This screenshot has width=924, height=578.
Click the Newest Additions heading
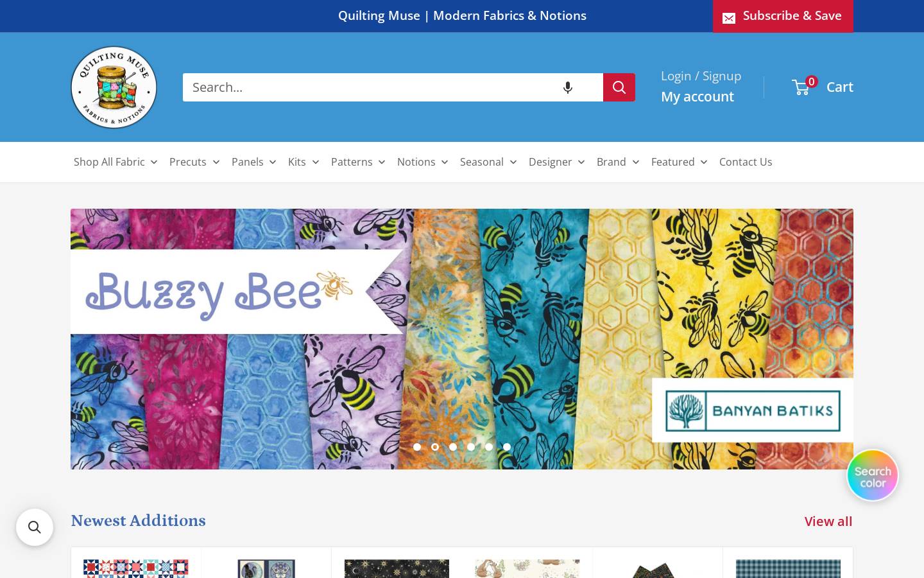[x=138, y=521]
